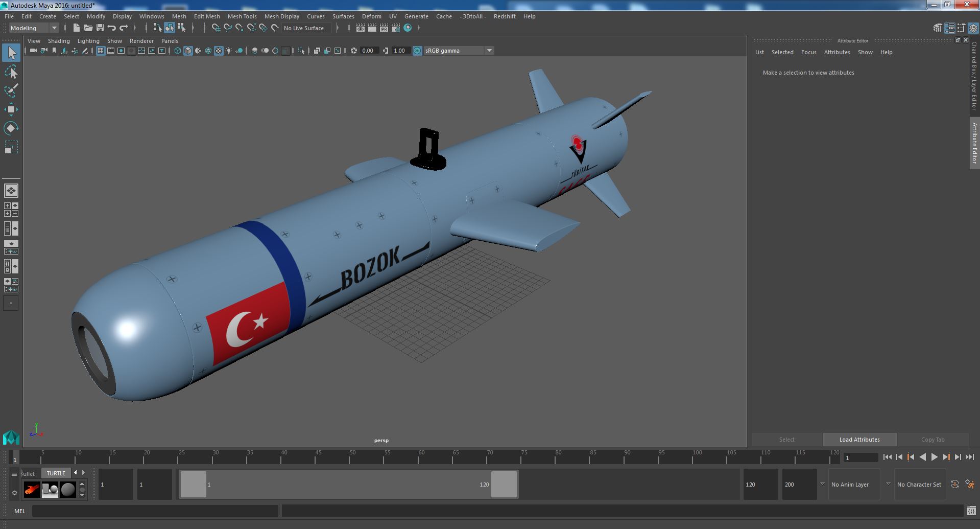The width and height of the screenshot is (980, 529).
Task: Activate the Scale tool
Action: click(x=11, y=147)
